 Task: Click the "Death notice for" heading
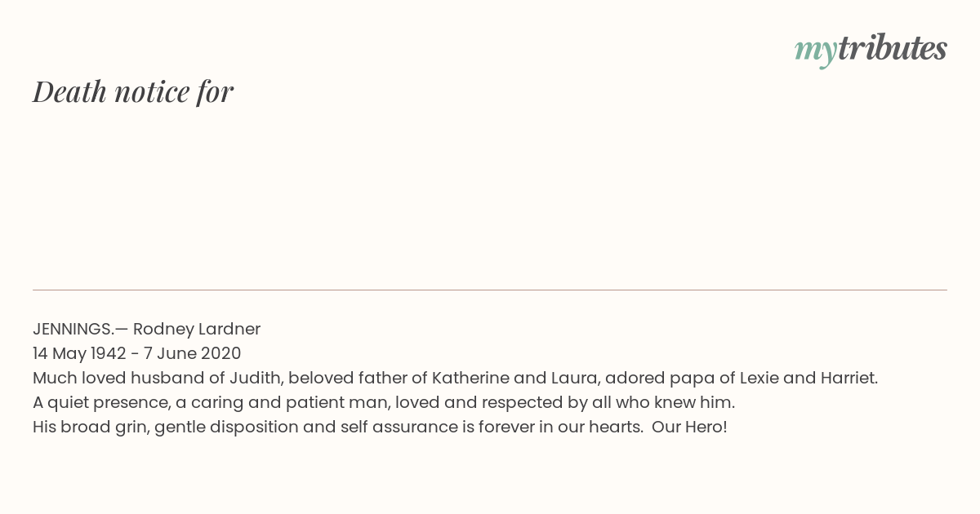coord(133,91)
